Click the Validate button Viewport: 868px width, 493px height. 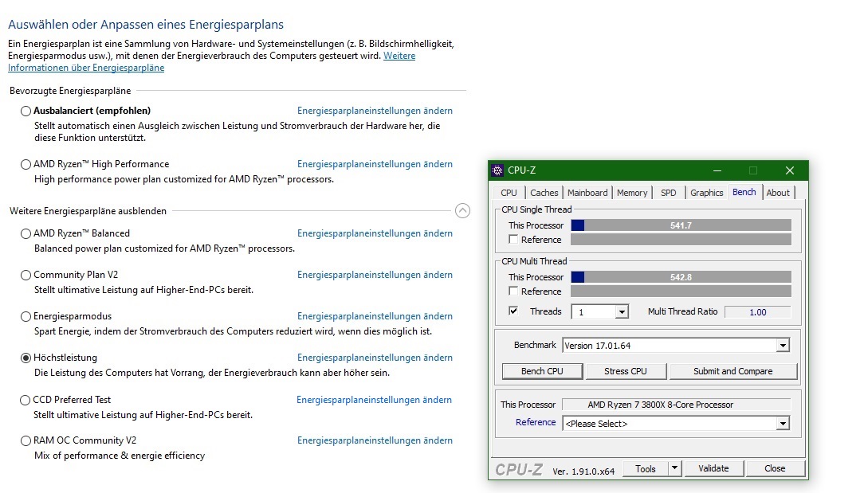click(713, 468)
